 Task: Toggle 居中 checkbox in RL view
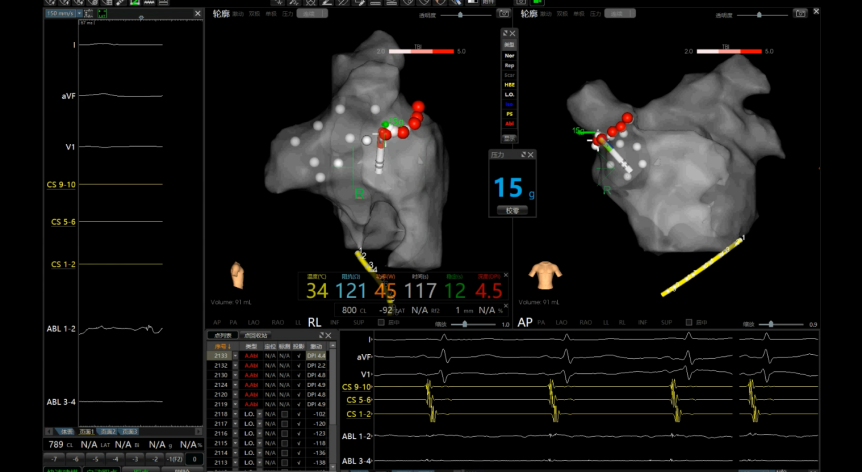click(381, 323)
